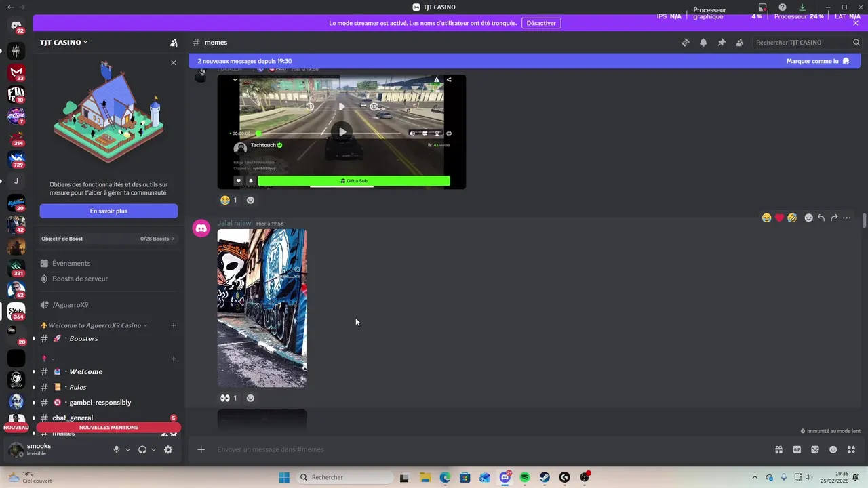Open User Settings gear icon
Image resolution: width=868 pixels, height=488 pixels.
click(168, 449)
